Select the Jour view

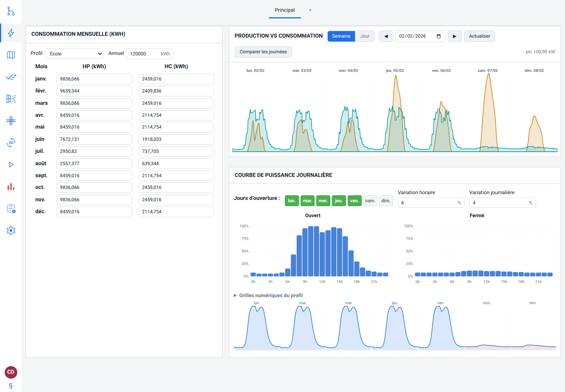point(365,36)
